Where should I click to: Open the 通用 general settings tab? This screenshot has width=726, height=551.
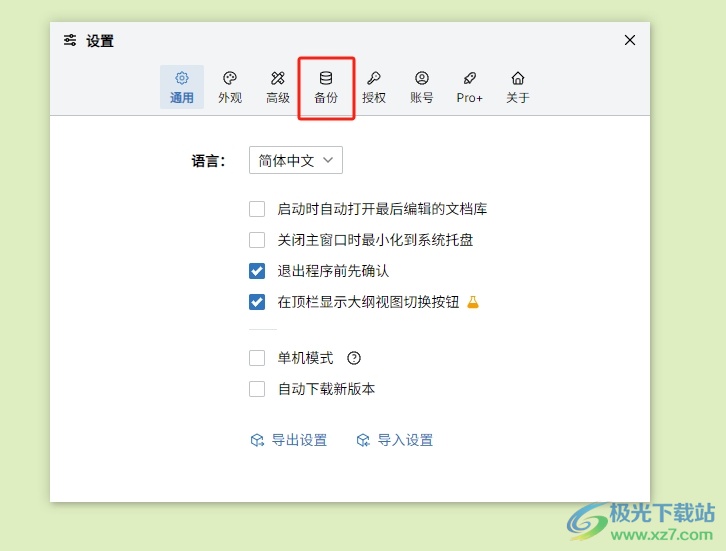[x=182, y=87]
